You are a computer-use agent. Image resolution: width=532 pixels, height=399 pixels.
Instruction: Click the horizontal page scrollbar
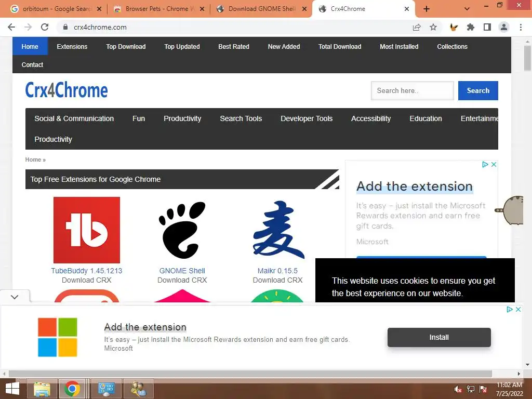[x=250, y=374]
